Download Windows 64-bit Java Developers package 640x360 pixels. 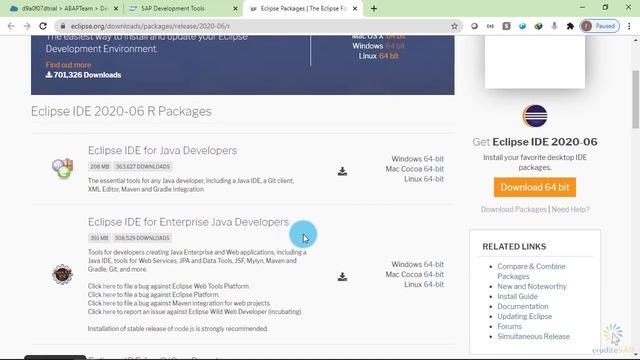(x=433, y=159)
